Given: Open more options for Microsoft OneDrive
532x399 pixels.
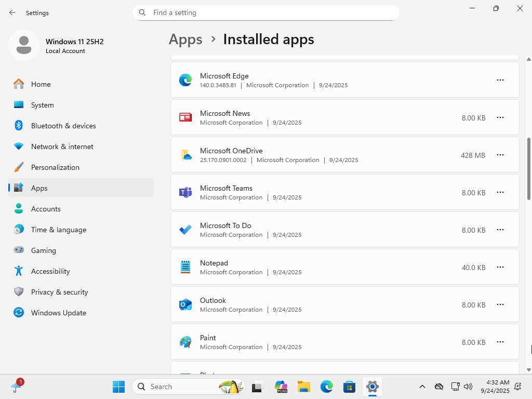Looking at the screenshot, I should [x=500, y=155].
